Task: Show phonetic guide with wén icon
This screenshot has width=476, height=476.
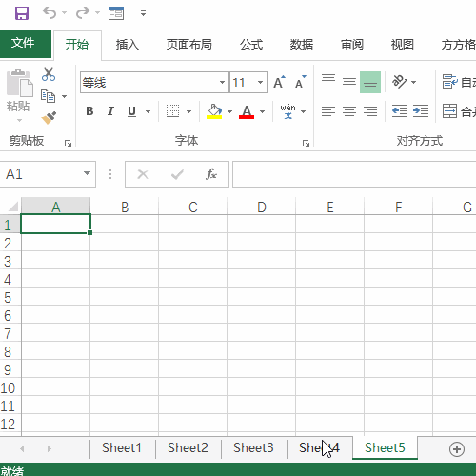Action: pyautogui.click(x=288, y=111)
